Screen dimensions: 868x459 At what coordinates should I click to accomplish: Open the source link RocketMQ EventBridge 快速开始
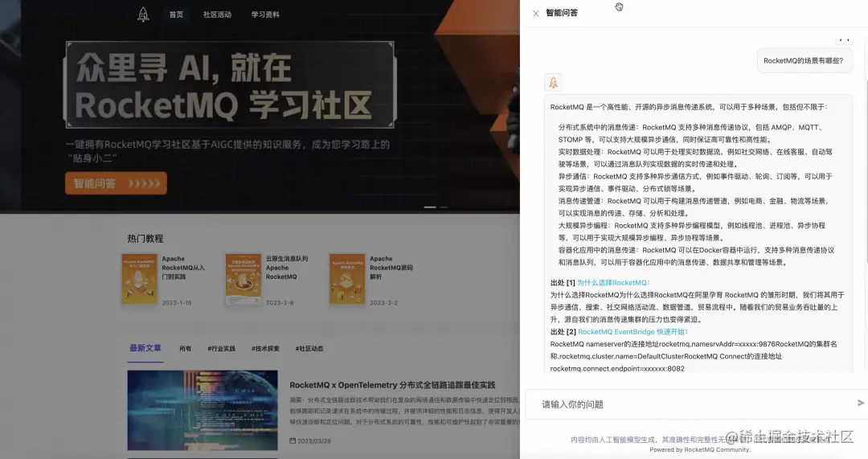click(631, 332)
